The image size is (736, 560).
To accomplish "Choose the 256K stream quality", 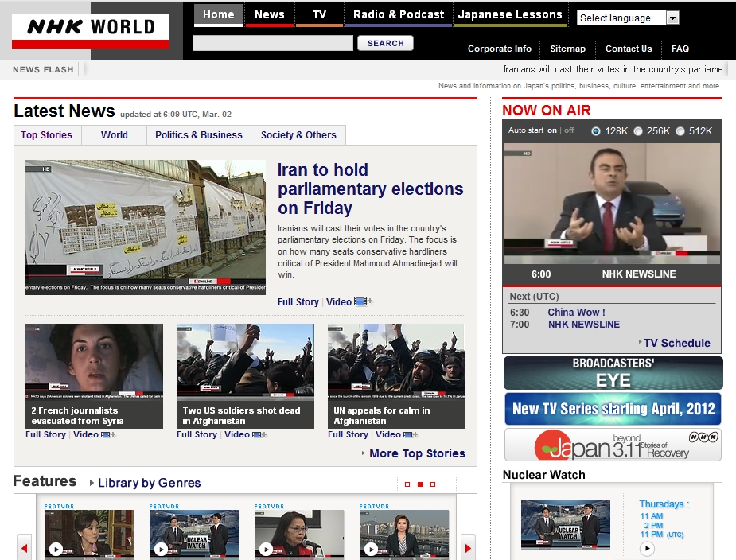I will pos(638,131).
